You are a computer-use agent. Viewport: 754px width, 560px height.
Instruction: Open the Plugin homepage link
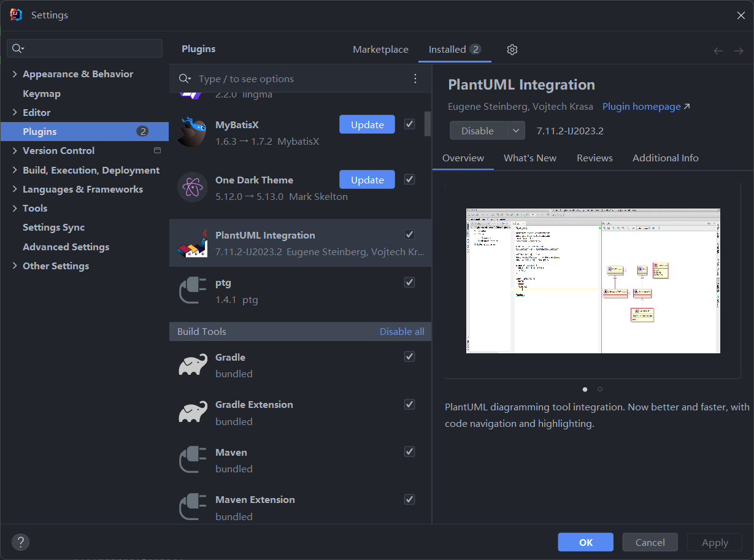coord(646,107)
